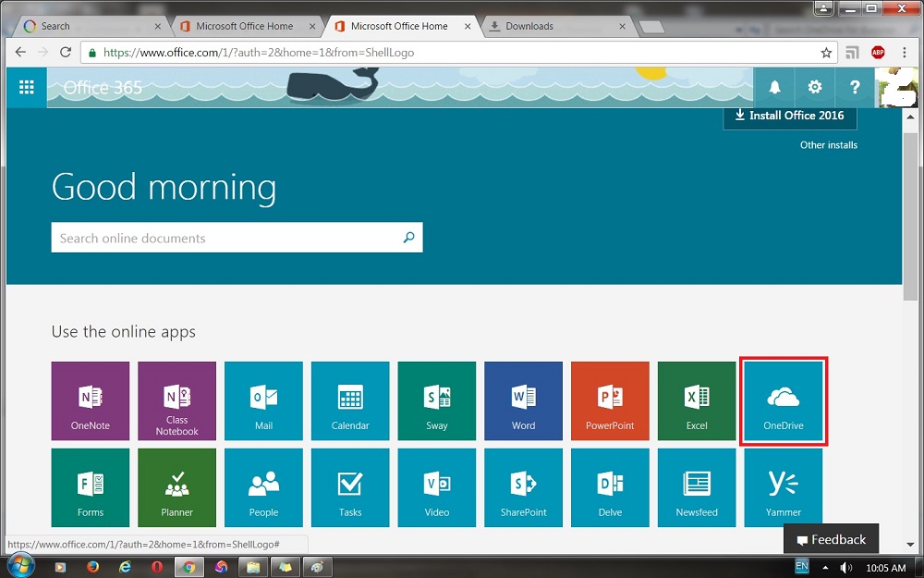Click the Install Office 2016 button
This screenshot has width=924, height=578.
point(789,116)
